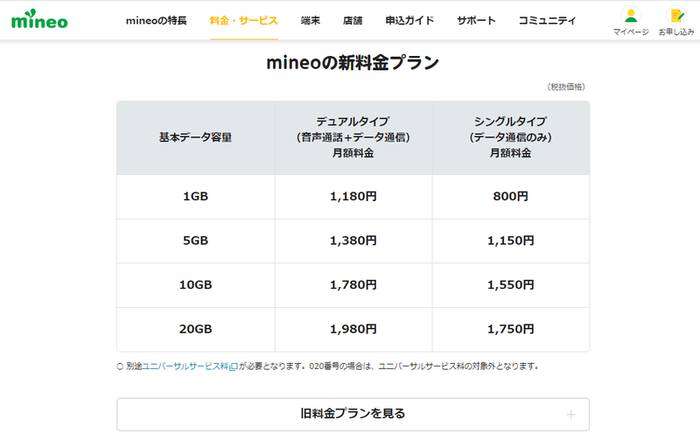The height and width of the screenshot is (447, 700).
Task: Select 料金・サービス menu item
Action: point(244,21)
